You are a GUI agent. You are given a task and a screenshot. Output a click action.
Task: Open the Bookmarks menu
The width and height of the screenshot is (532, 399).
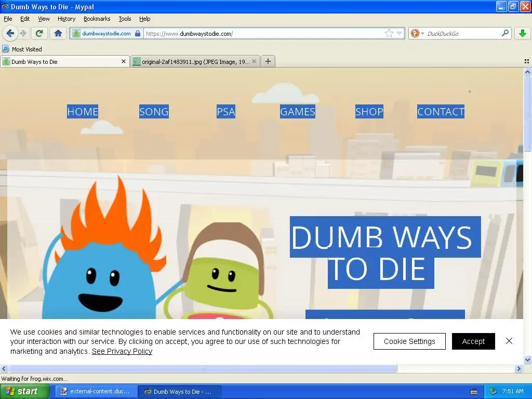pyautogui.click(x=97, y=19)
